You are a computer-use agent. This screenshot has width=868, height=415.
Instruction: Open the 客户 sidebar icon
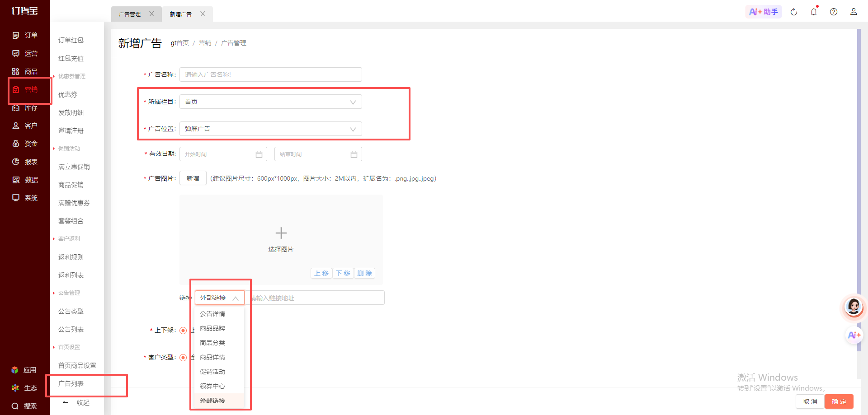point(16,126)
